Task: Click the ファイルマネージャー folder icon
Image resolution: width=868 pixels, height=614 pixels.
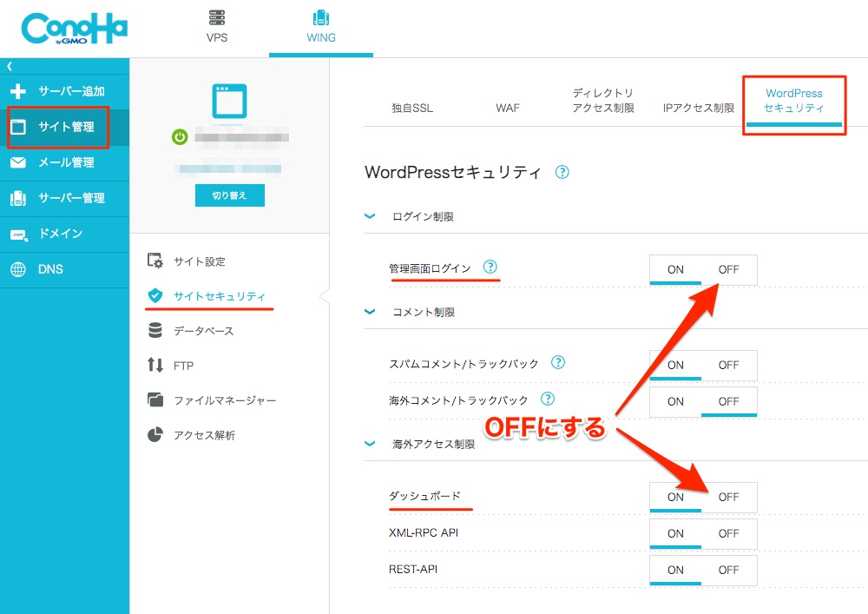Action: tap(155, 399)
